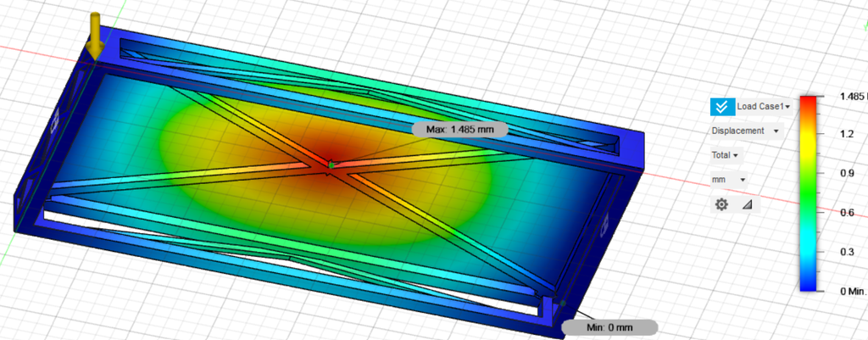Screen dimensions: 868x340
Task: Open the Total component dropdown
Action: pos(726,155)
